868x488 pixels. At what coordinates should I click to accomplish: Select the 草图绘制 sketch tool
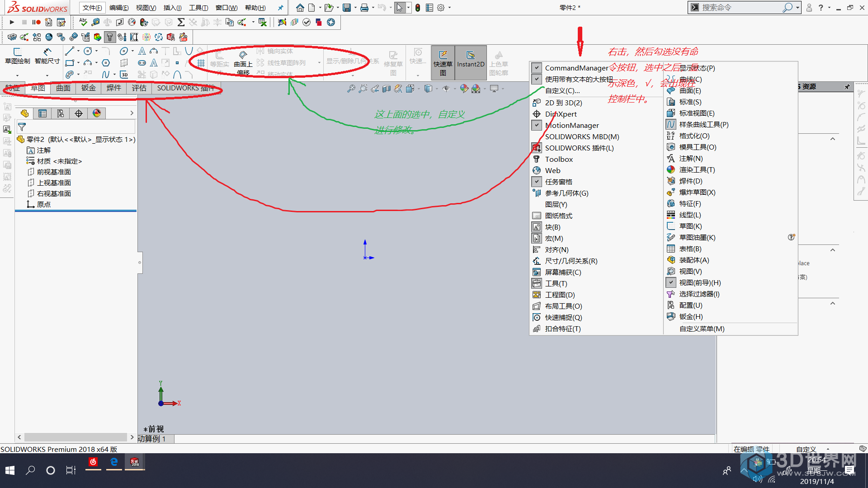(18, 56)
